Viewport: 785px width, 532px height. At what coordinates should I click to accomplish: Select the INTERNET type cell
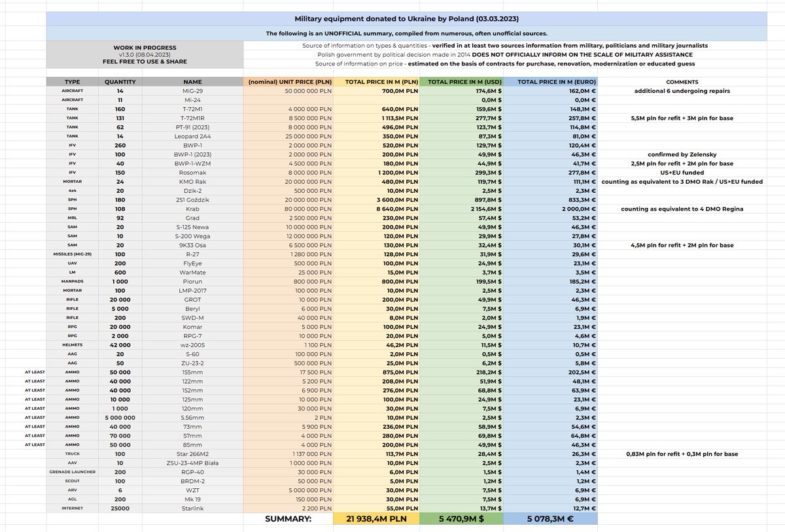[72, 508]
